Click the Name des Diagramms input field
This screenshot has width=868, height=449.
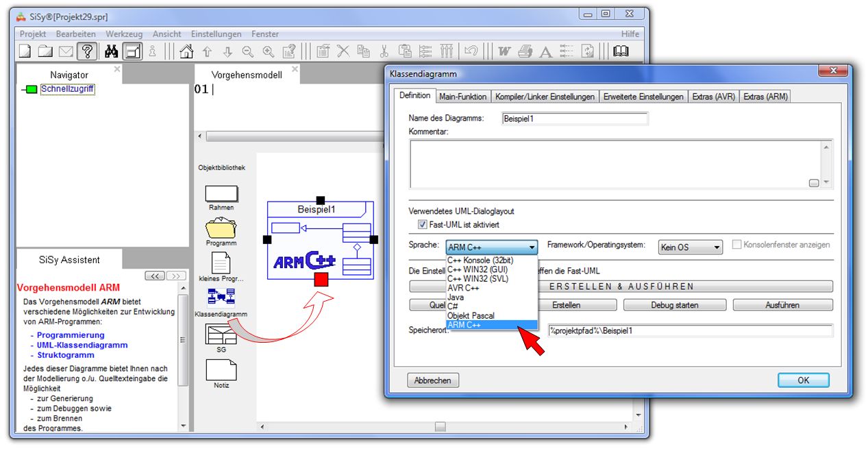pos(574,119)
